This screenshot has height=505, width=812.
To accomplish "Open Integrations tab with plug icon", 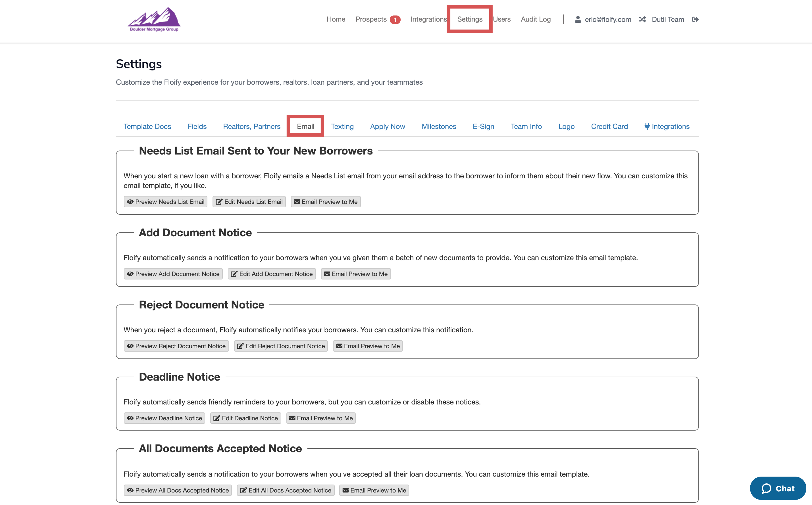I will tap(667, 126).
